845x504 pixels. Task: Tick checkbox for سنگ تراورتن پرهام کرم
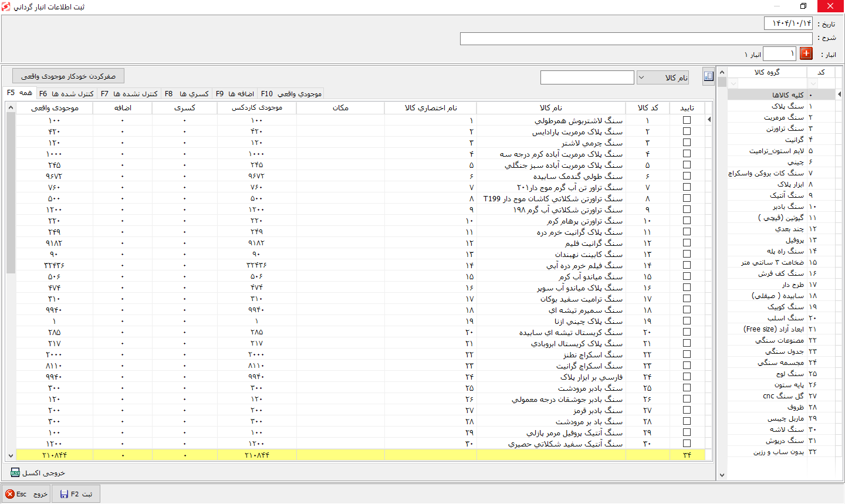(x=687, y=220)
